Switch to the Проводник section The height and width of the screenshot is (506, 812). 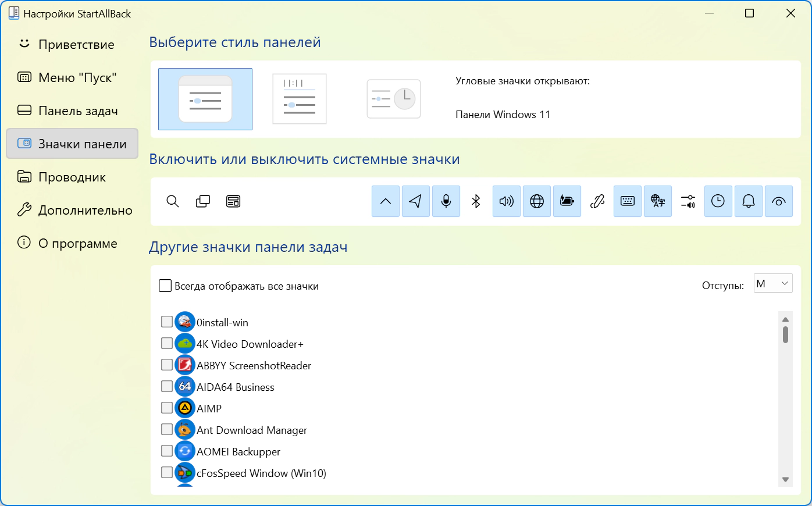click(72, 177)
